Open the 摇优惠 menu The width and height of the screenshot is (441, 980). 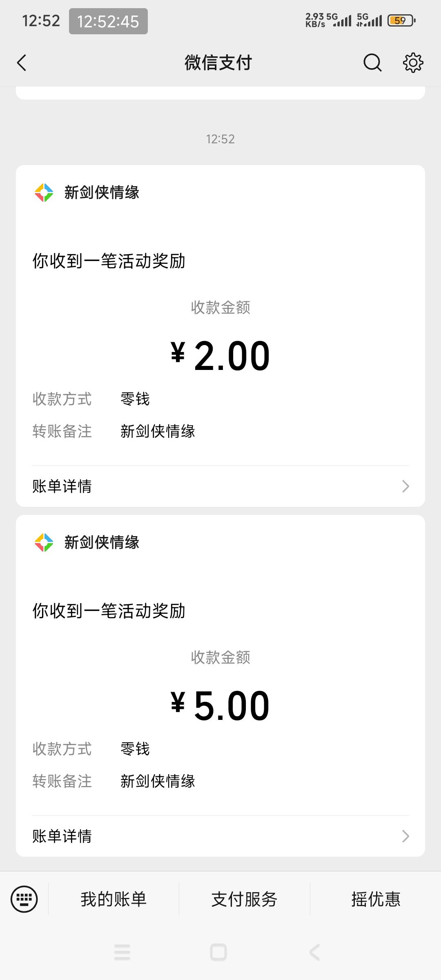tap(376, 899)
